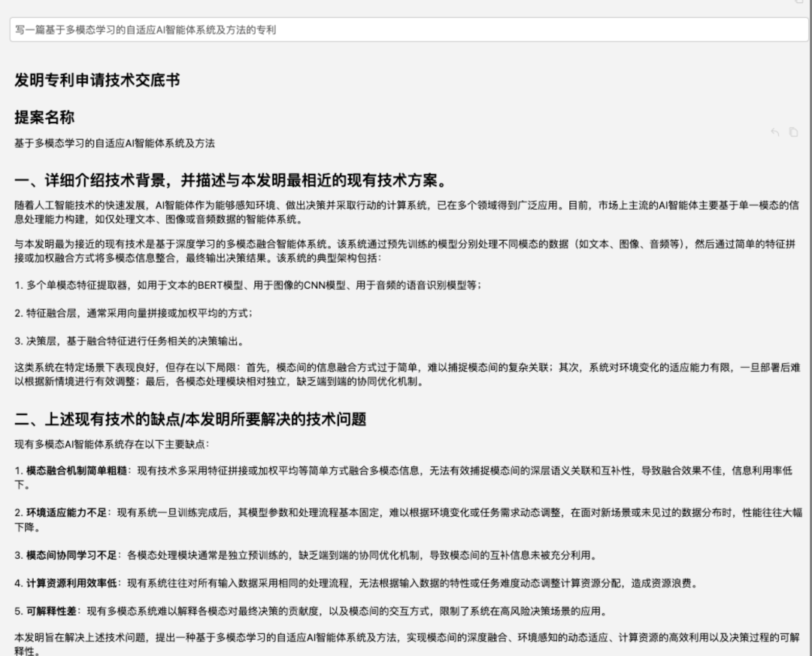Click list item 多个单模态特征提取器

(x=248, y=285)
